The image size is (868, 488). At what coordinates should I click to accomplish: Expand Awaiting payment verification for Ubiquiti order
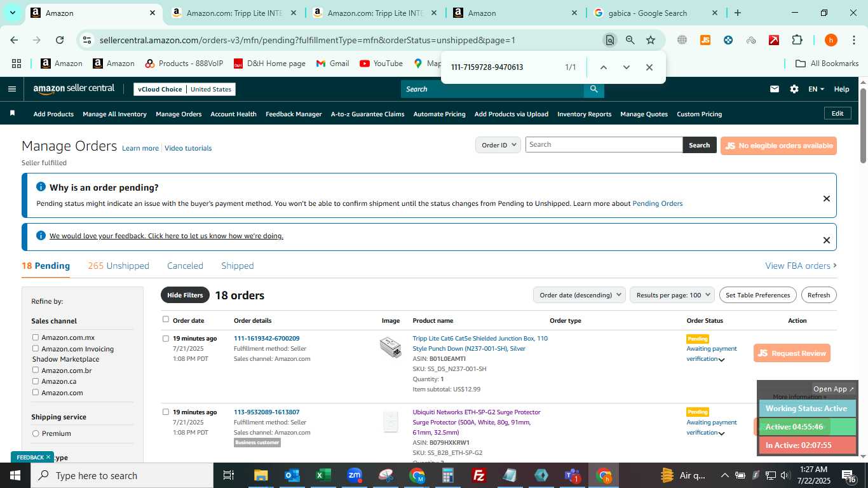click(721, 433)
